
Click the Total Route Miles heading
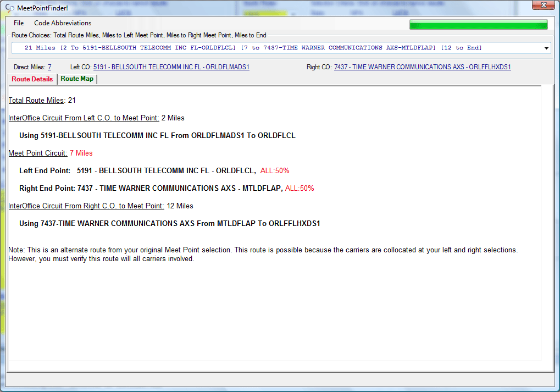pyautogui.click(x=36, y=101)
